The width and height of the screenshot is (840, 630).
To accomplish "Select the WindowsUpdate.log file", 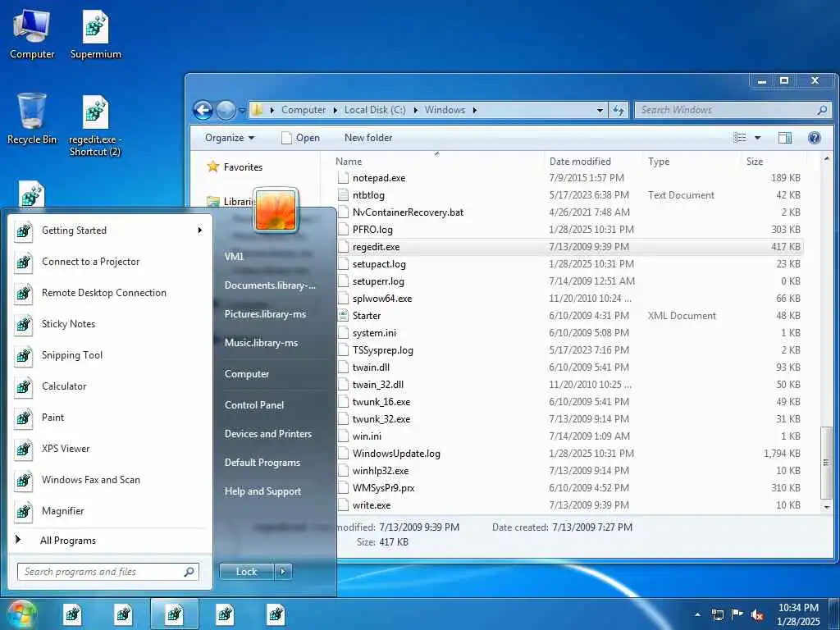I will (x=396, y=454).
